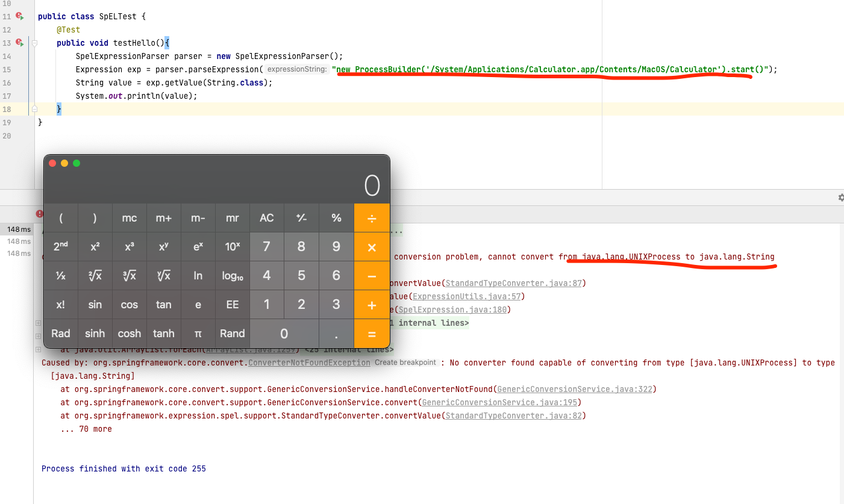Click Calculator plus key
This screenshot has width=844, height=504.
point(372,305)
